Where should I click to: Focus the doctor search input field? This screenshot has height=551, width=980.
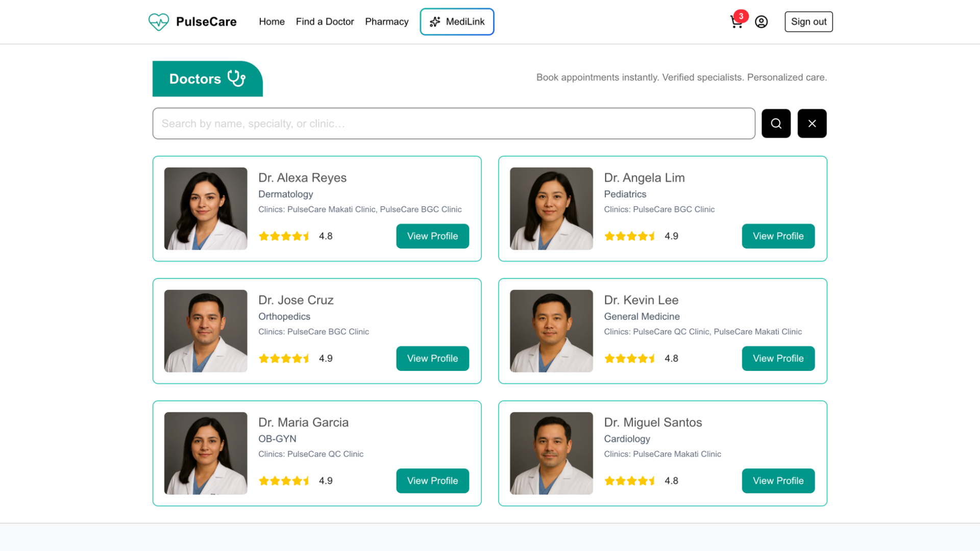tap(453, 123)
